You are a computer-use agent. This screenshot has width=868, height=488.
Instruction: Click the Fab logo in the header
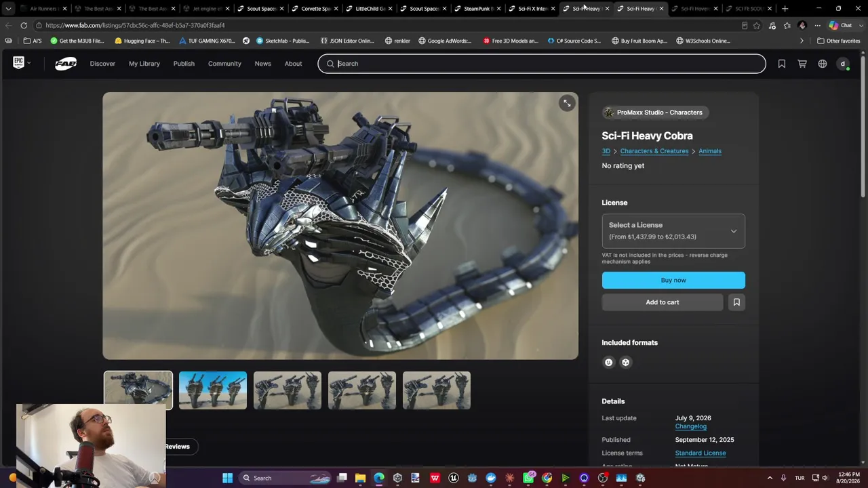coord(66,64)
